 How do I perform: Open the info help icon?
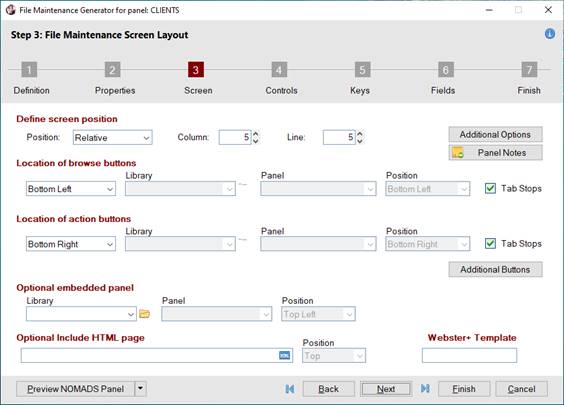[x=550, y=34]
